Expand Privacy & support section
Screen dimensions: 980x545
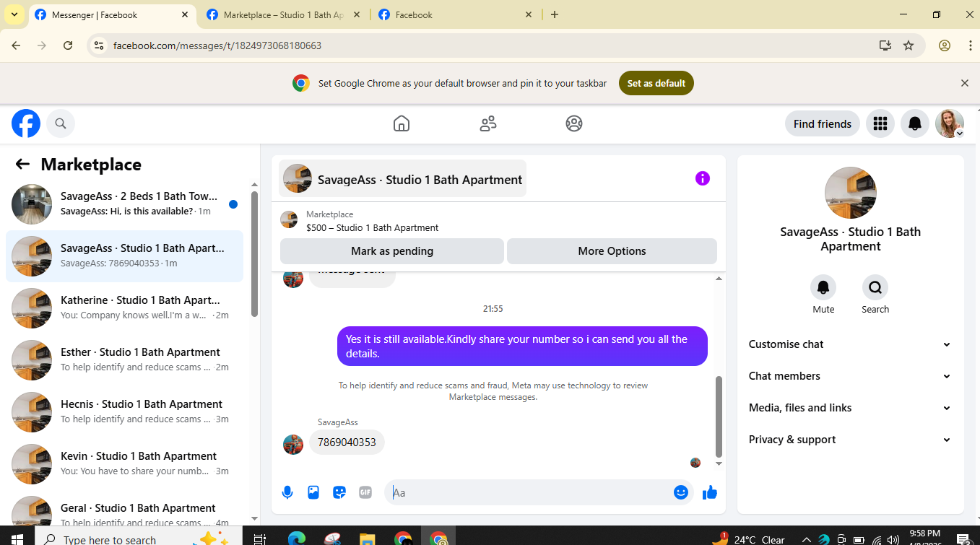pos(850,440)
